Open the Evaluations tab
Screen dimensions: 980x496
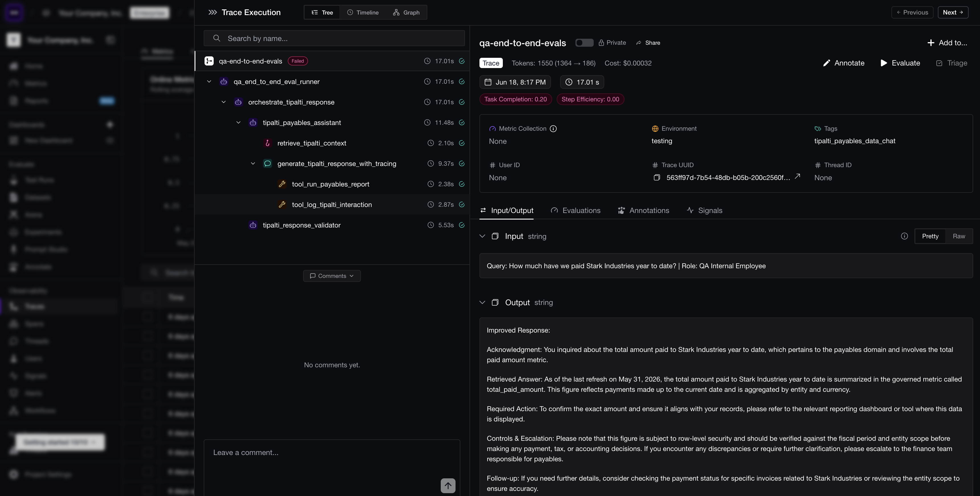pyautogui.click(x=575, y=211)
